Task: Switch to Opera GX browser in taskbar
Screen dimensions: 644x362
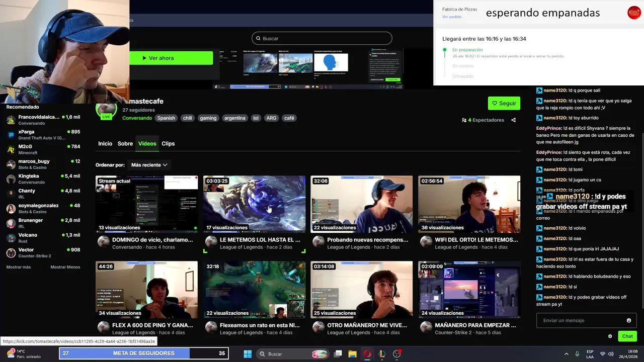Action: 367,354
